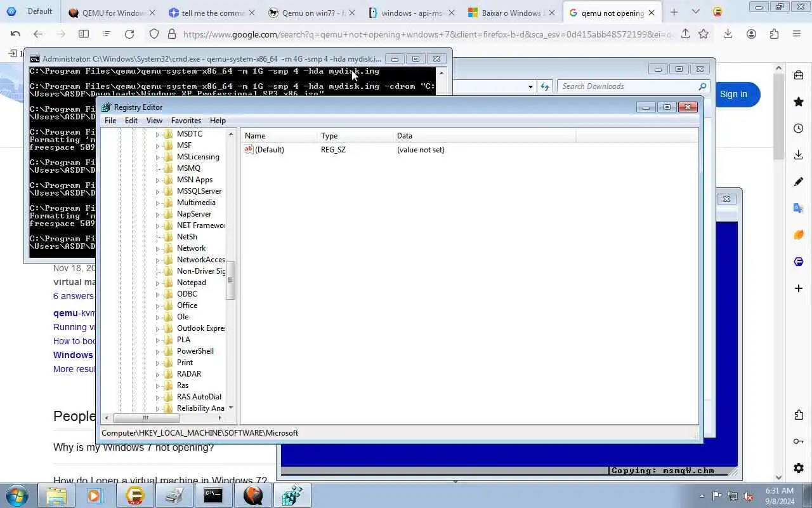812x508 pixels.
Task: Open downloads panel in browser sidebar
Action: tap(799, 155)
